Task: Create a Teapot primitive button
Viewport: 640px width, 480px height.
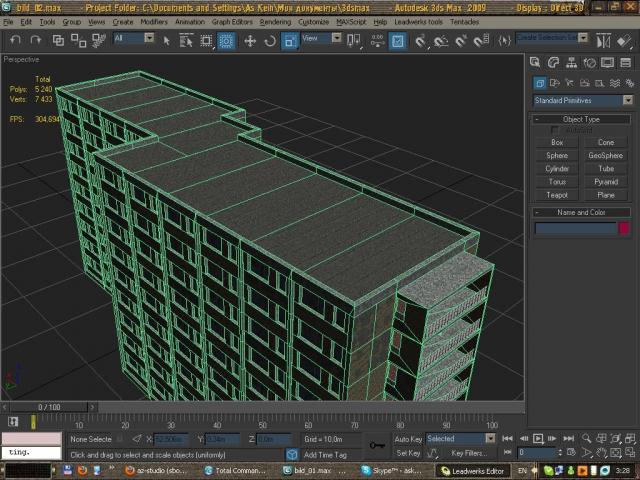Action: coord(557,195)
